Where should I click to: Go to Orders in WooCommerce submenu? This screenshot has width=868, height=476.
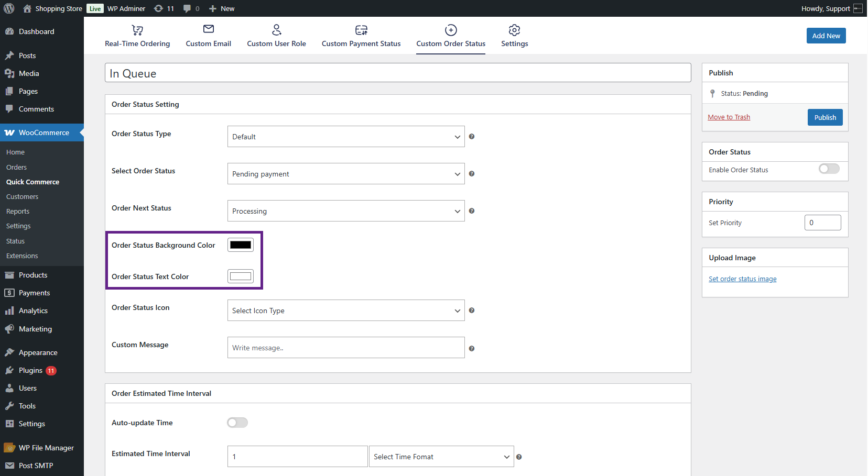pos(16,167)
